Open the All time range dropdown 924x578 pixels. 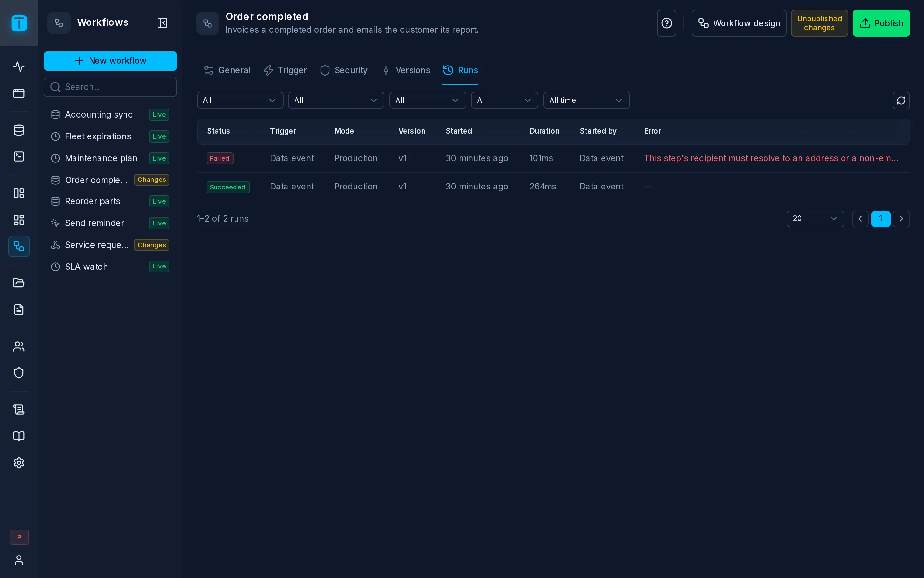point(586,100)
